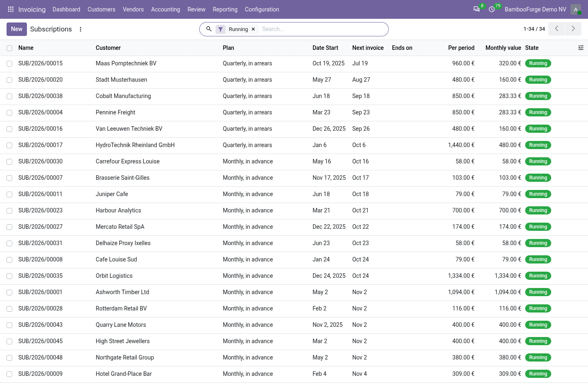Click High Street Jewellers customer cell
Screen dimensions: 588x384
122,341
